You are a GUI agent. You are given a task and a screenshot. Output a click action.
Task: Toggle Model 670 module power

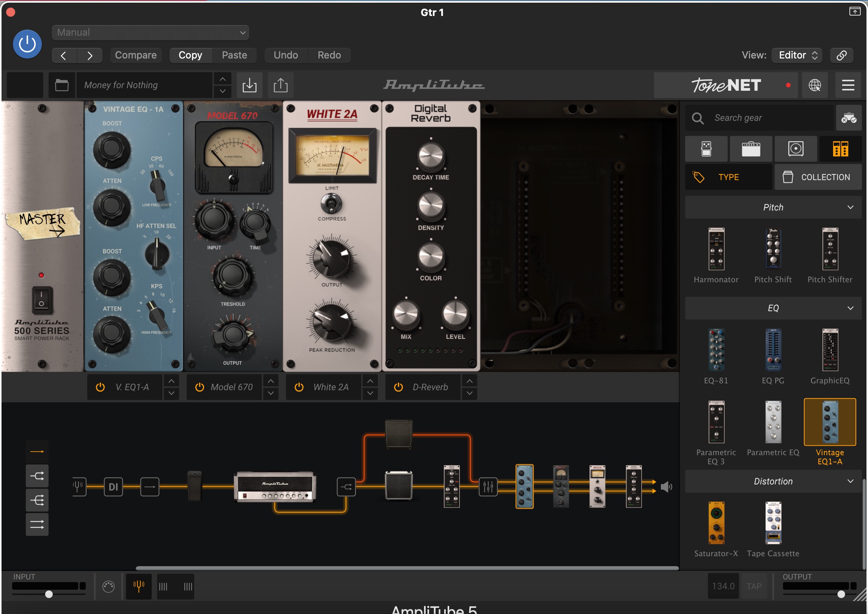(200, 387)
